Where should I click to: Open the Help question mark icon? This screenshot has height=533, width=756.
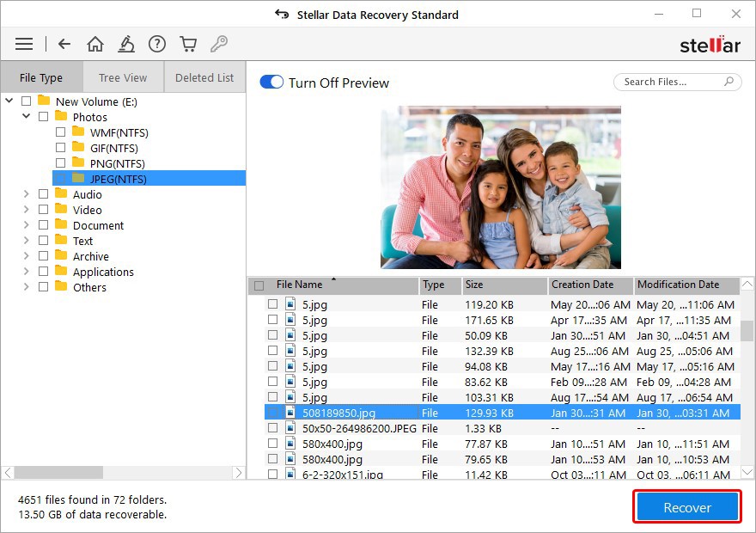(156, 44)
